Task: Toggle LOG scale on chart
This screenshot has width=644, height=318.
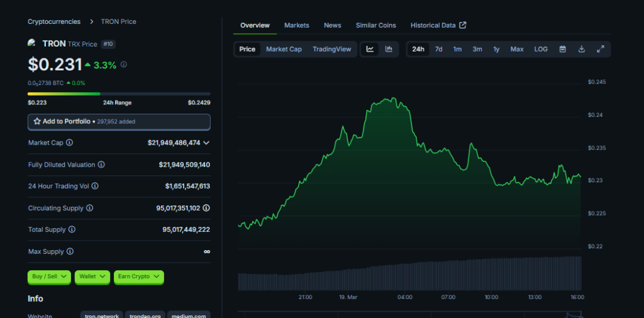Action: (541, 49)
